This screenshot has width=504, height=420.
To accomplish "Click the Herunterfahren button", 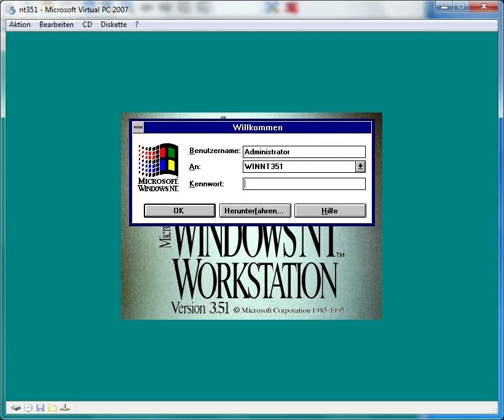I will [254, 210].
